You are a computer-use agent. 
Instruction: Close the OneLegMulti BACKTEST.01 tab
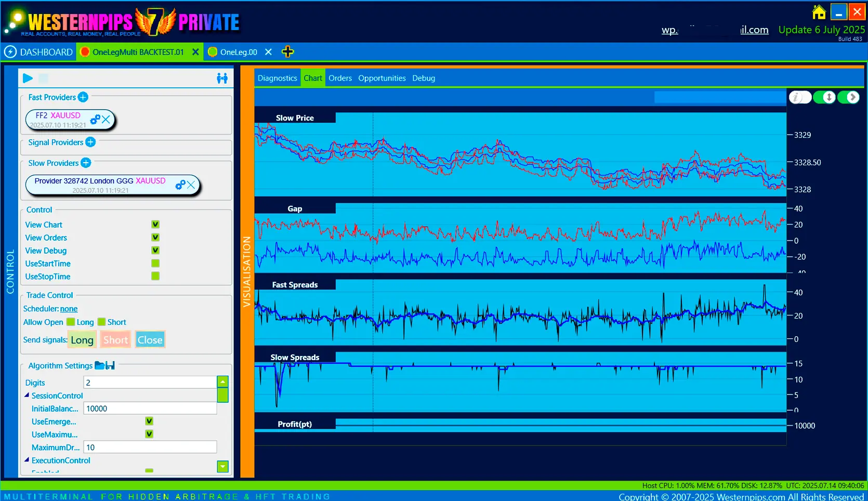point(195,52)
